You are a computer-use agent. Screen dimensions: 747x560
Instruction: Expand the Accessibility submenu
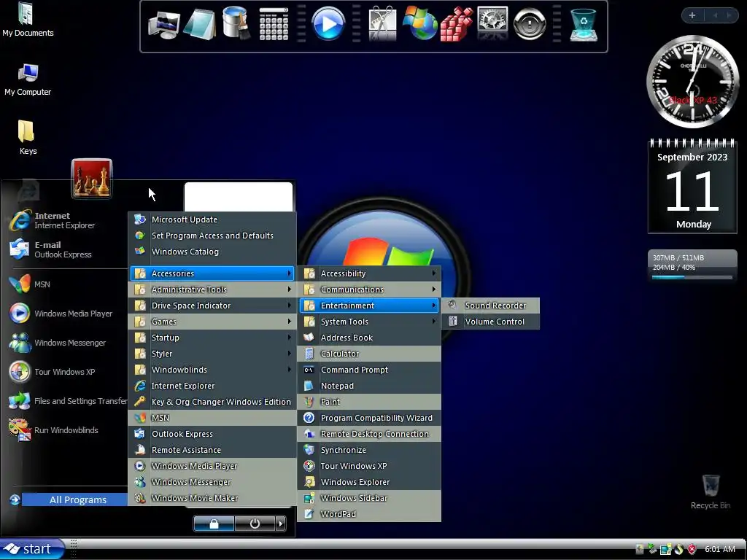click(369, 273)
